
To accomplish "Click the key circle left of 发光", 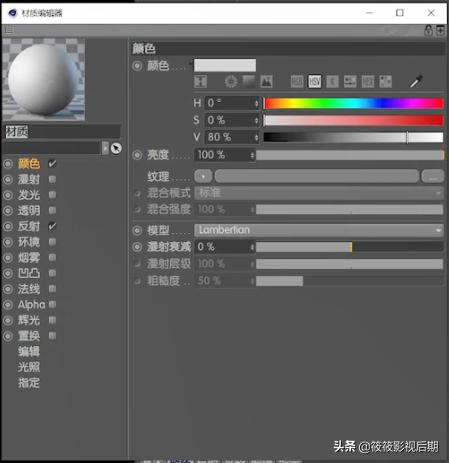I will click(8, 195).
